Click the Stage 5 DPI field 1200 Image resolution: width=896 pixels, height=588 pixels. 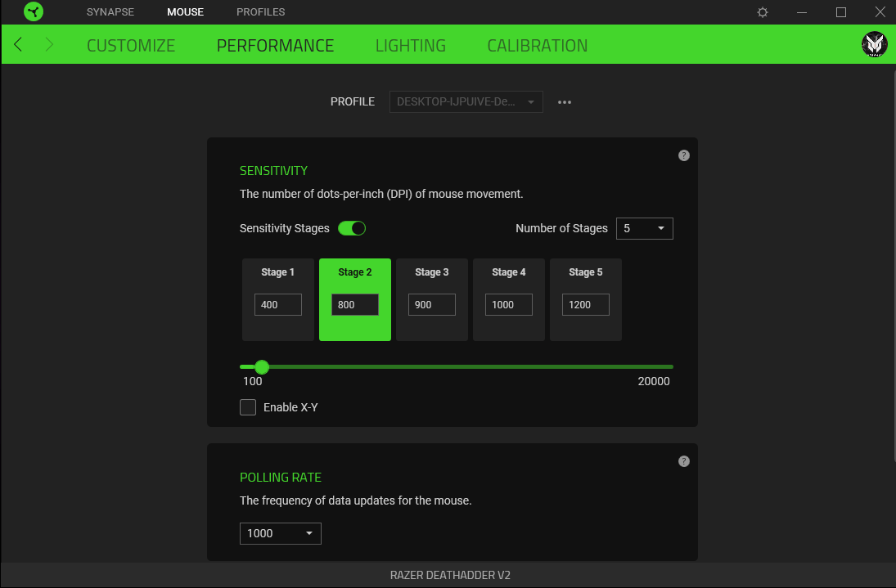[x=586, y=305]
